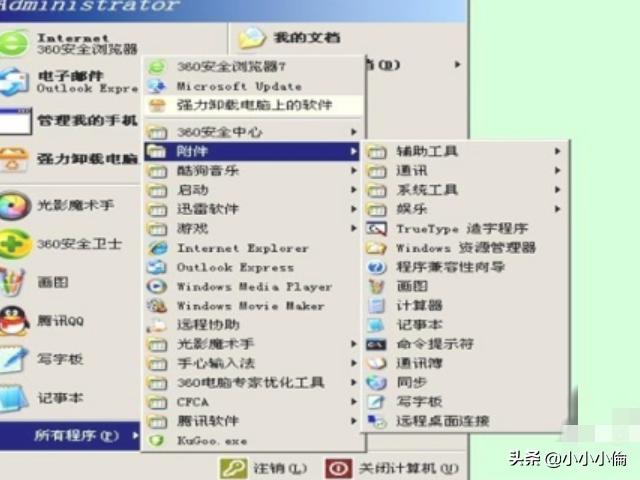Viewport: 640px width, 480px height.
Task: Expand the 手心输入法 submenu arrow
Action: 353,363
